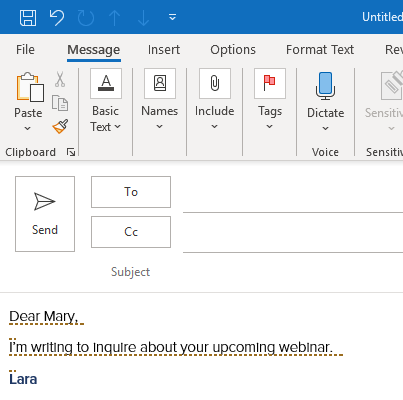Open the Clipboard dialog launcher

tap(71, 152)
